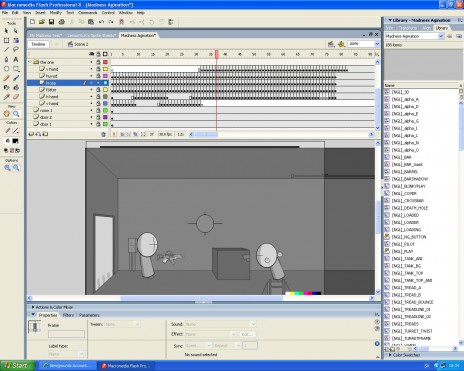Select the Brush tool
Screen dimensions: 464x371
point(16,78)
